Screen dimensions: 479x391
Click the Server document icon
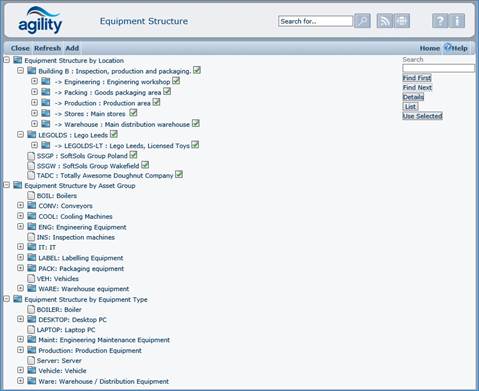coord(31,360)
